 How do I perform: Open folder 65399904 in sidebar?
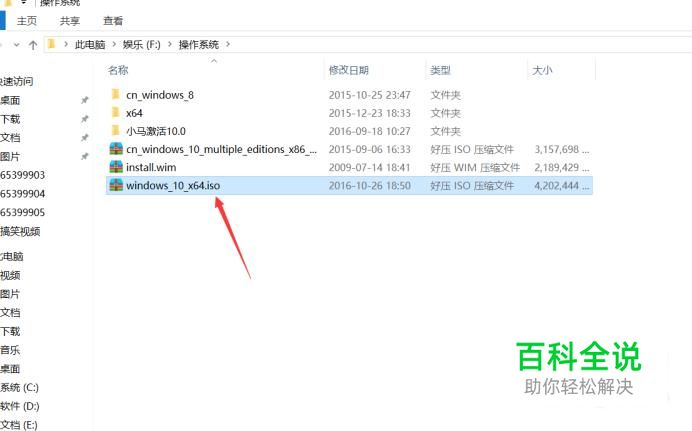[x=23, y=194]
